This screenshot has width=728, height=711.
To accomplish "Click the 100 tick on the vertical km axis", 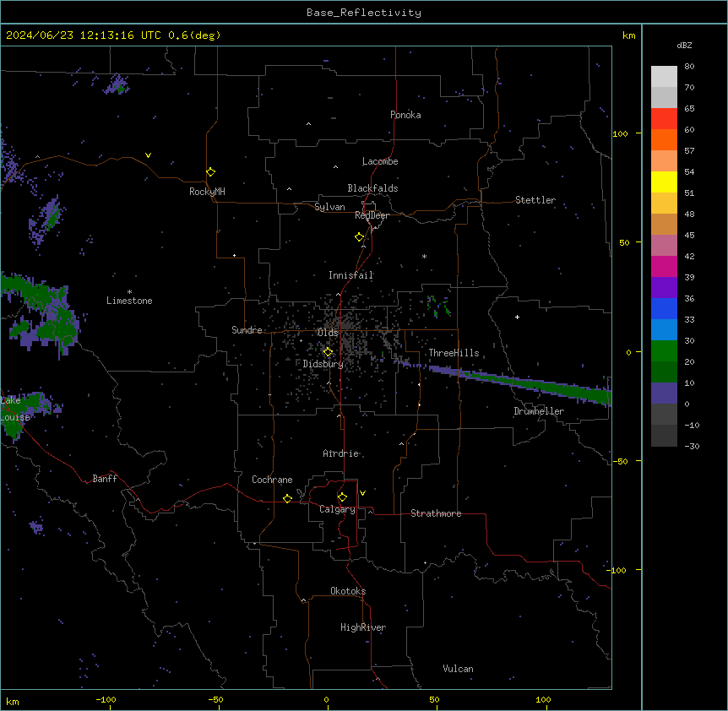I will coord(620,133).
